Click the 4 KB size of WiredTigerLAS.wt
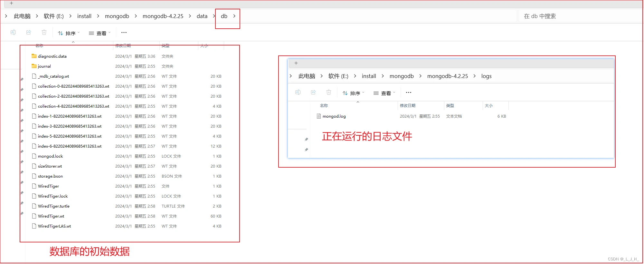Viewport: 644px width, 264px height. point(217,226)
